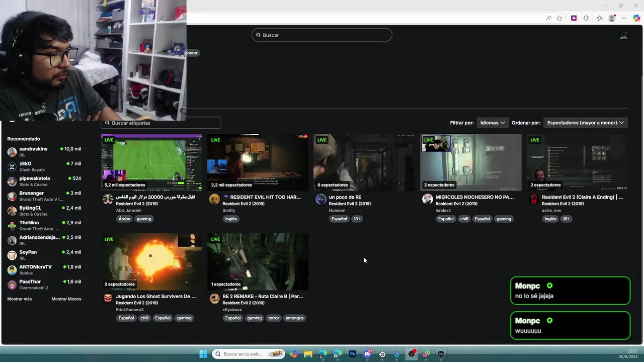Open the Kick user profile avatar
644x362 pixels.
click(x=623, y=35)
